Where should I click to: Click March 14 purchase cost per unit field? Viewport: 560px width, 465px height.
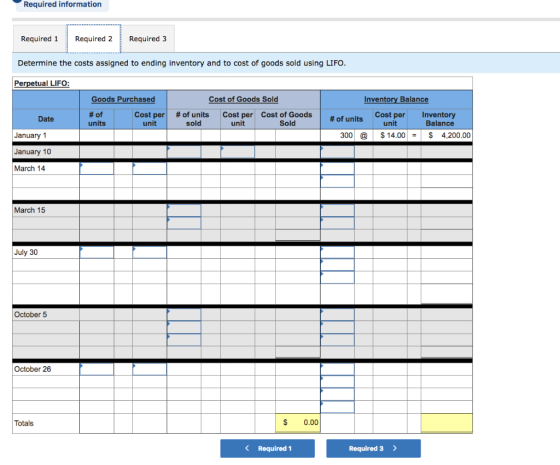tap(149, 169)
